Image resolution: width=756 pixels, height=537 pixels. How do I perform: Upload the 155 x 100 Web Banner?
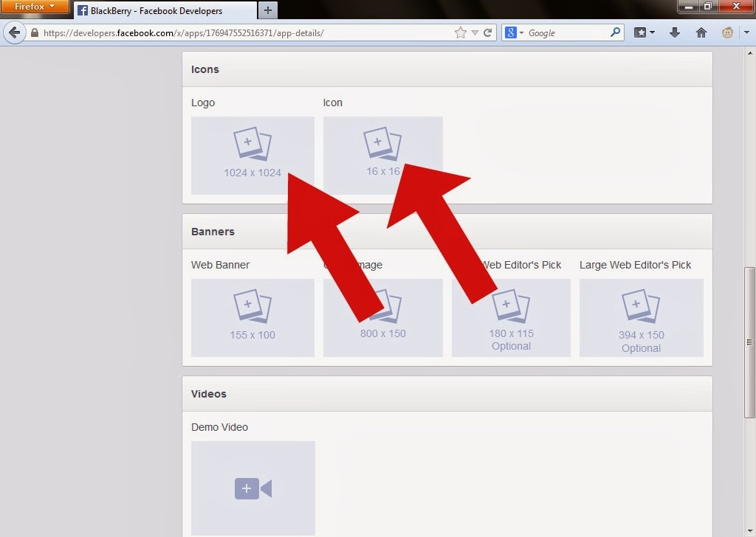pyautogui.click(x=252, y=317)
